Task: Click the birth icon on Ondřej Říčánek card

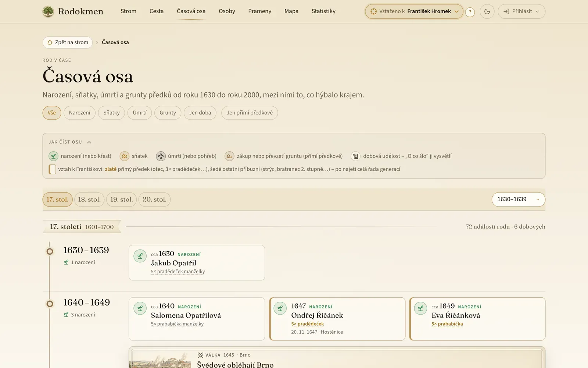Action: (x=280, y=308)
